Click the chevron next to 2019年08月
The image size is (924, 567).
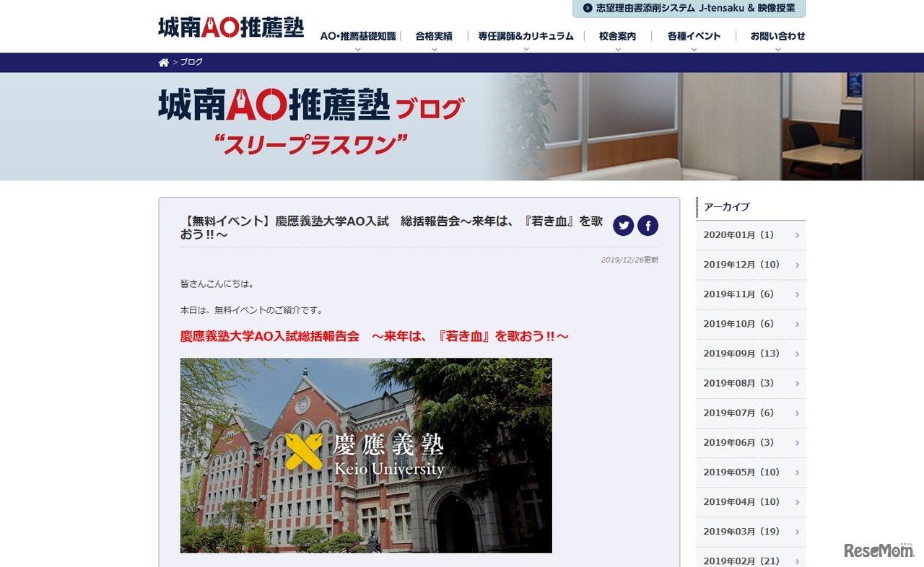click(x=797, y=383)
